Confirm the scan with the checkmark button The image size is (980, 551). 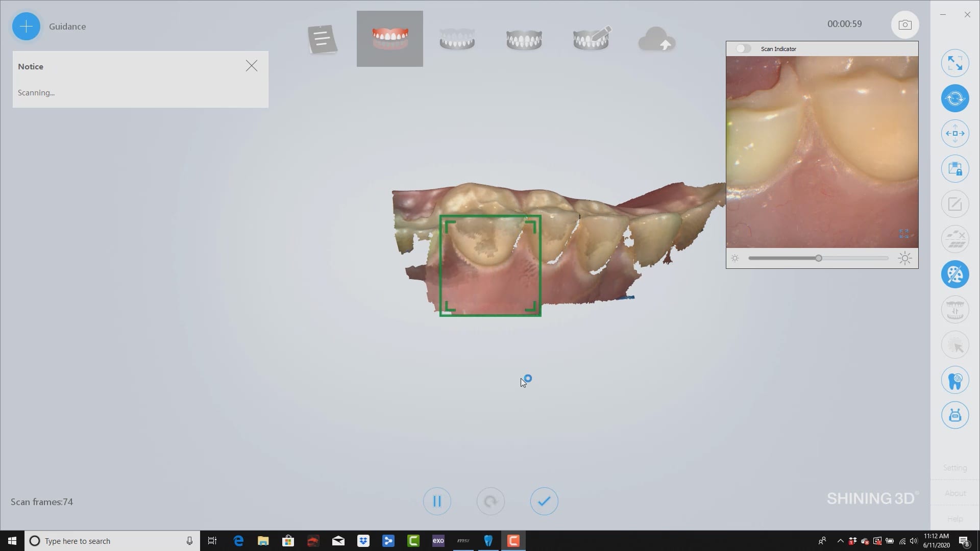pos(544,502)
